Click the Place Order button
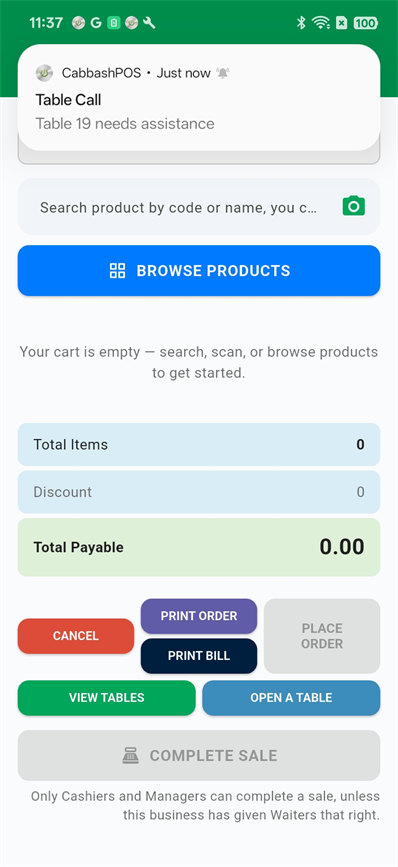Screen dimensions: 398x867 322,636
